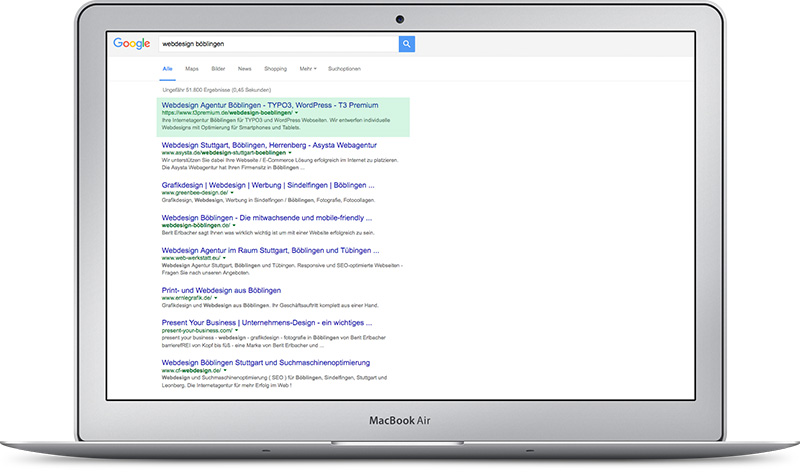Focus the search box containing 'webdesign böblingen'
Viewport: 800px width, 472px height.
[x=279, y=44]
